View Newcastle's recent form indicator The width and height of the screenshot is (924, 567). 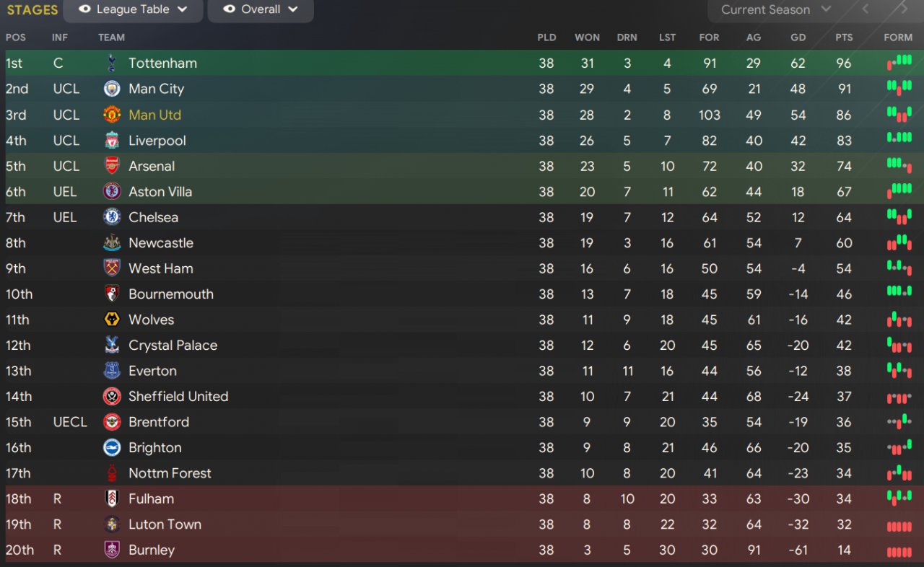pos(899,243)
